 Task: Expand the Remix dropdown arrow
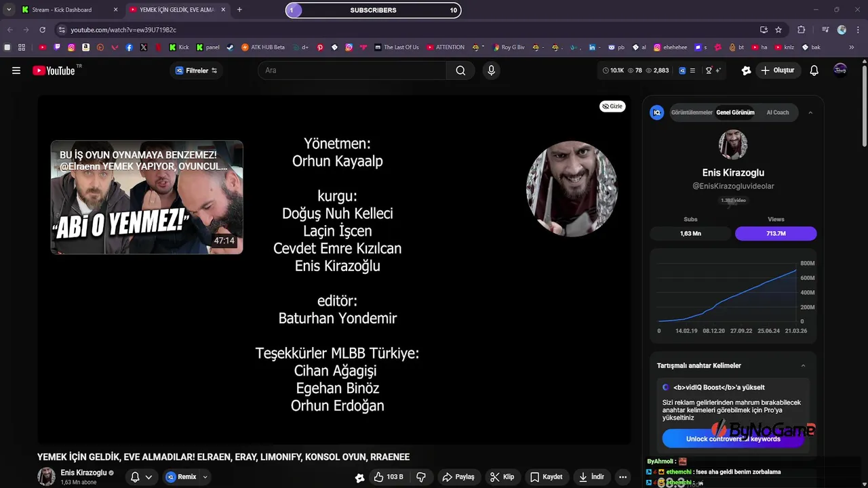click(205, 477)
